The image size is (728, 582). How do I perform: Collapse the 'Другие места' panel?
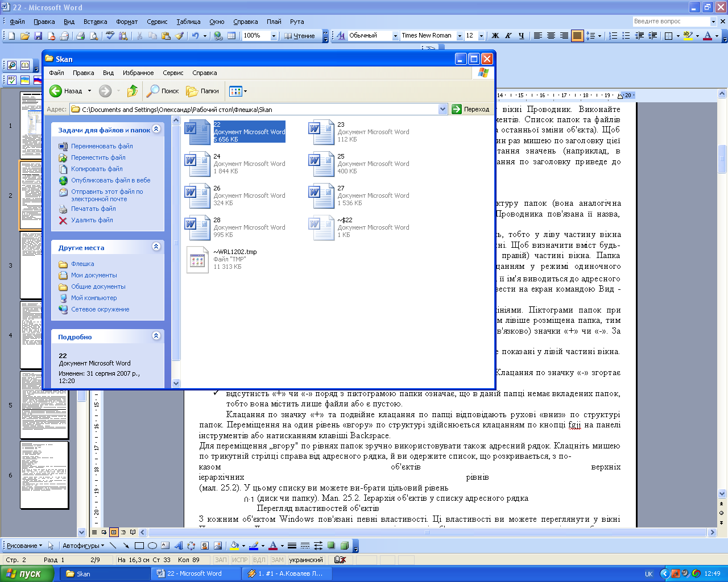click(156, 247)
